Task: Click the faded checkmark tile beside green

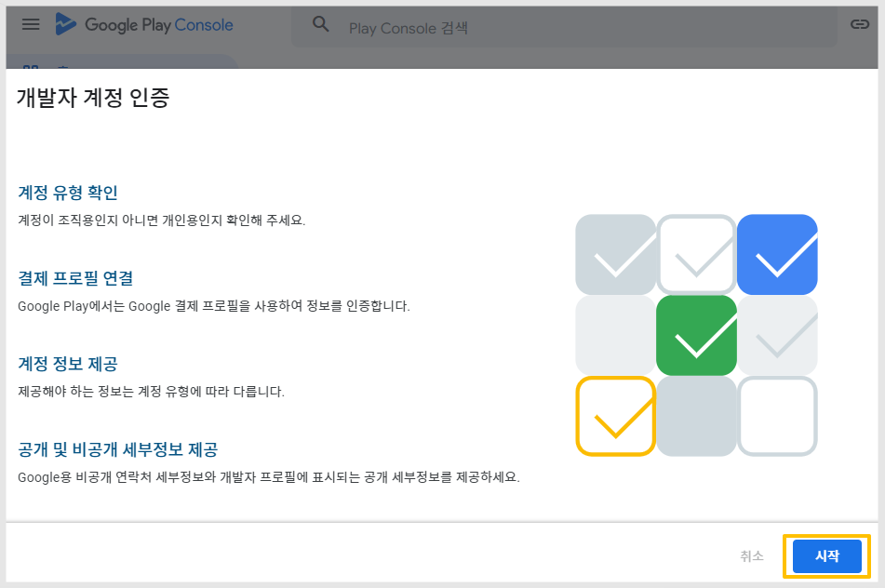Action: [x=777, y=335]
